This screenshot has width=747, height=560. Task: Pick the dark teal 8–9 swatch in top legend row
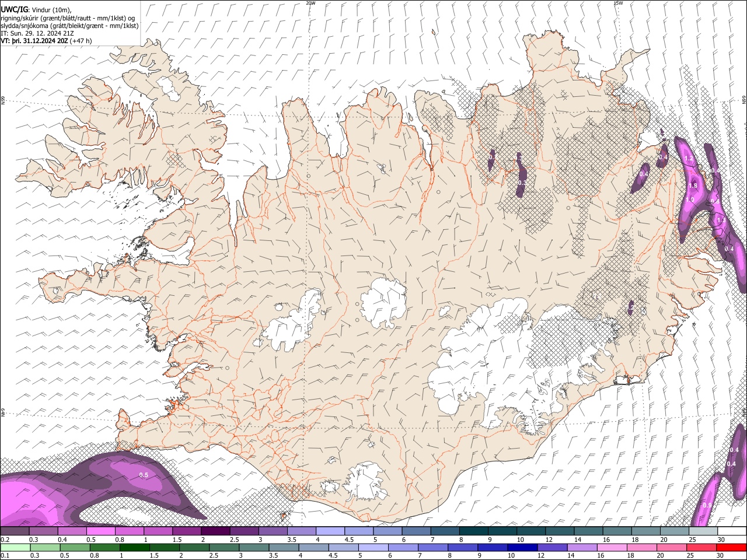coord(474,531)
